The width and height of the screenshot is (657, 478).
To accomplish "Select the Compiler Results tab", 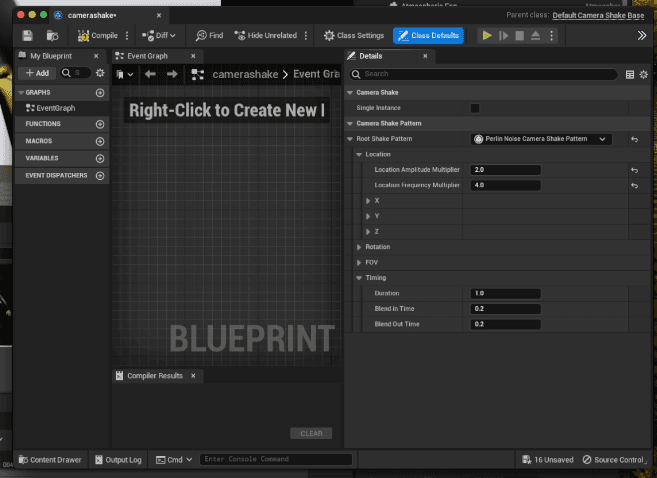I will 157,376.
